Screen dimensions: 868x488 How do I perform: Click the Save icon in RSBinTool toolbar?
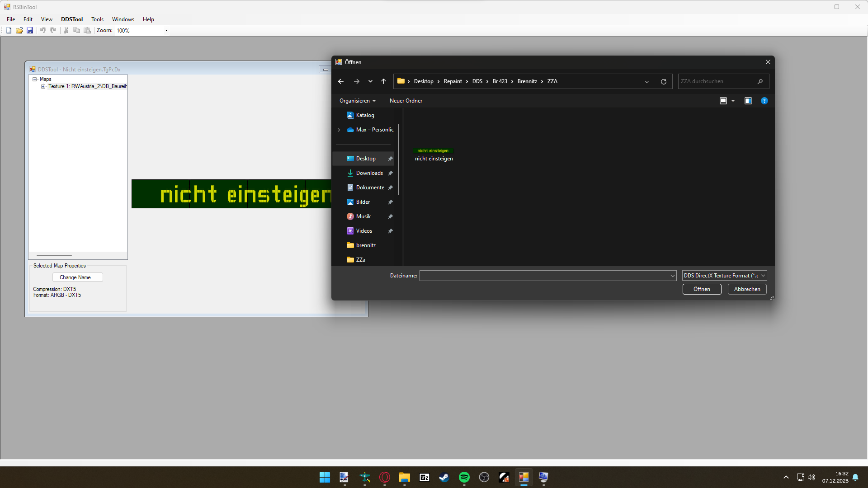pyautogui.click(x=30, y=30)
